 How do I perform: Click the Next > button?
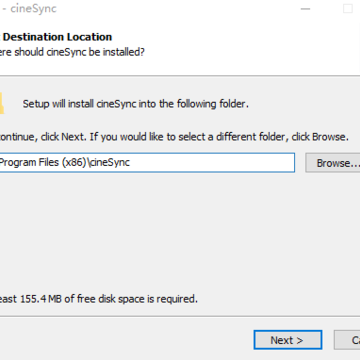pos(288,340)
